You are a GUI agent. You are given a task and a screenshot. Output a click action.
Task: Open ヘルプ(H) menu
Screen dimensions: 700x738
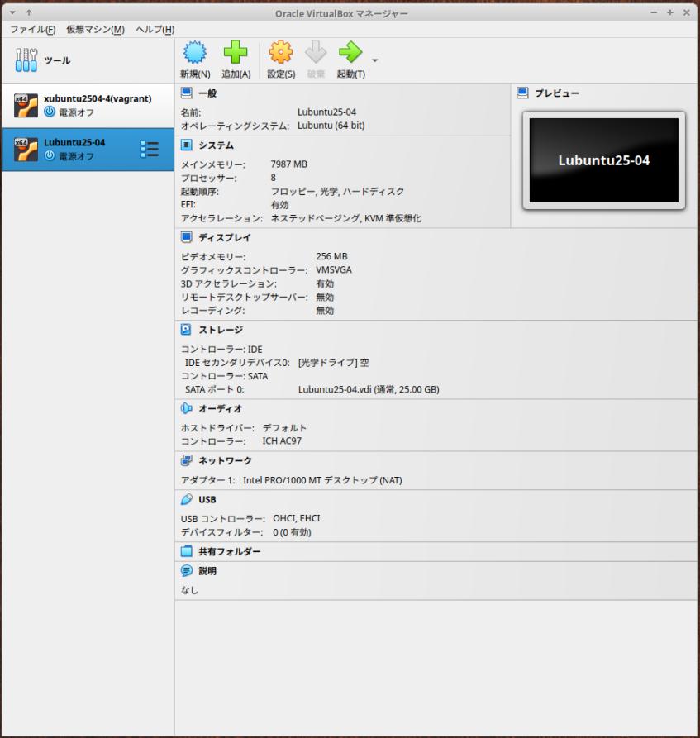(155, 30)
